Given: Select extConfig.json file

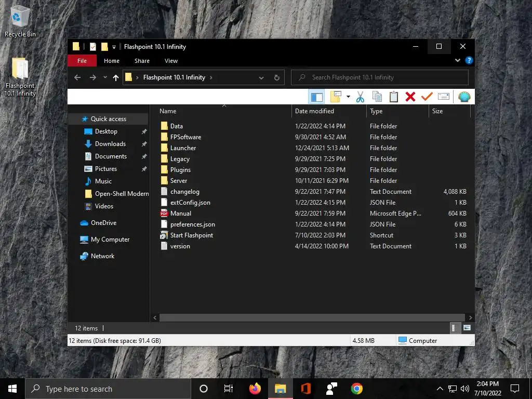Looking at the screenshot, I should pyautogui.click(x=190, y=203).
